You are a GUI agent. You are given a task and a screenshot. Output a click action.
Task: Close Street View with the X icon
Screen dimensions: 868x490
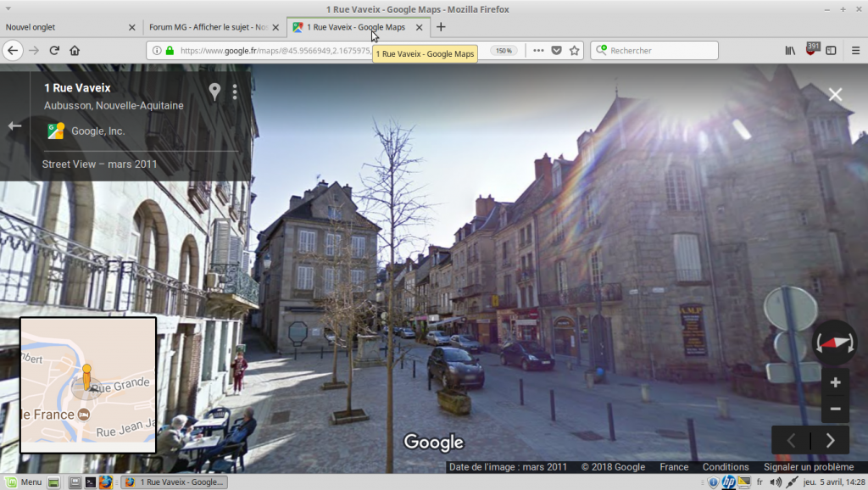[x=835, y=95]
